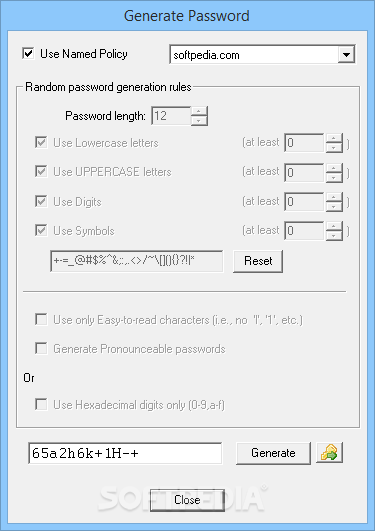Increase password length with up arrow
The image size is (375, 531).
(199, 111)
